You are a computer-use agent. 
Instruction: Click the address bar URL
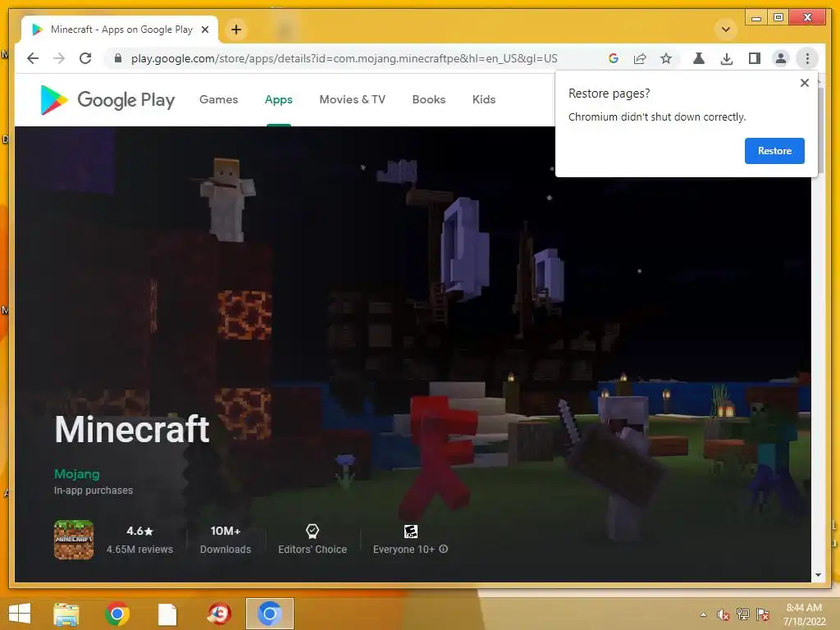point(344,58)
